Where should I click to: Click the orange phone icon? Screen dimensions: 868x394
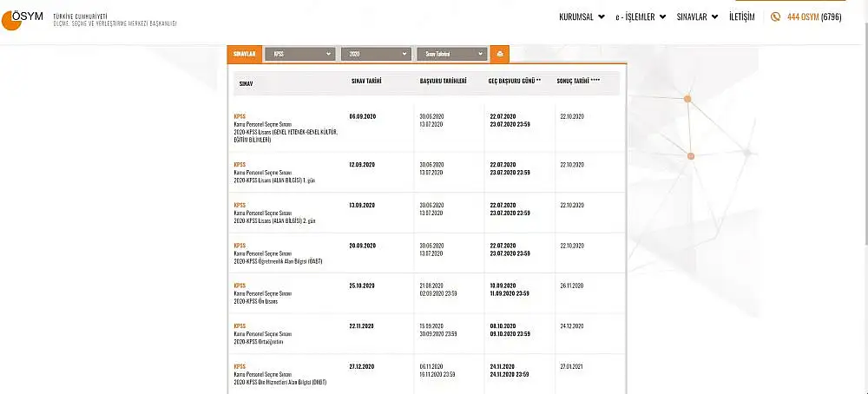[x=775, y=17]
